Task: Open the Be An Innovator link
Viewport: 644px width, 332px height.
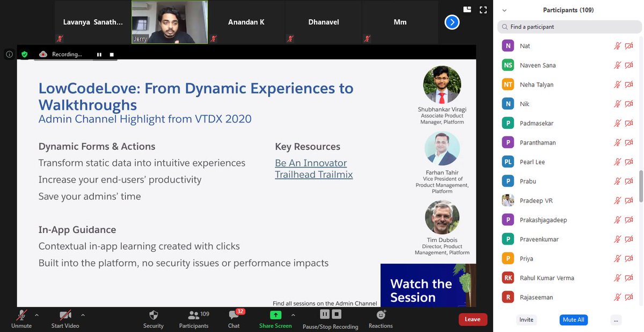Action: click(311, 163)
